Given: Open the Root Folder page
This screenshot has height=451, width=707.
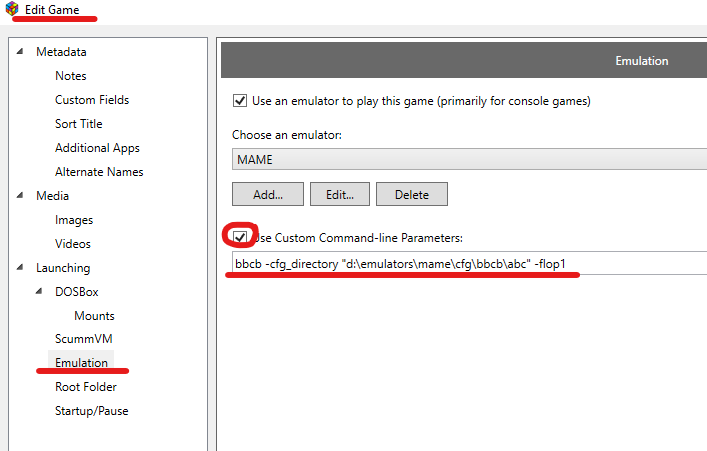Looking at the screenshot, I should (86, 387).
